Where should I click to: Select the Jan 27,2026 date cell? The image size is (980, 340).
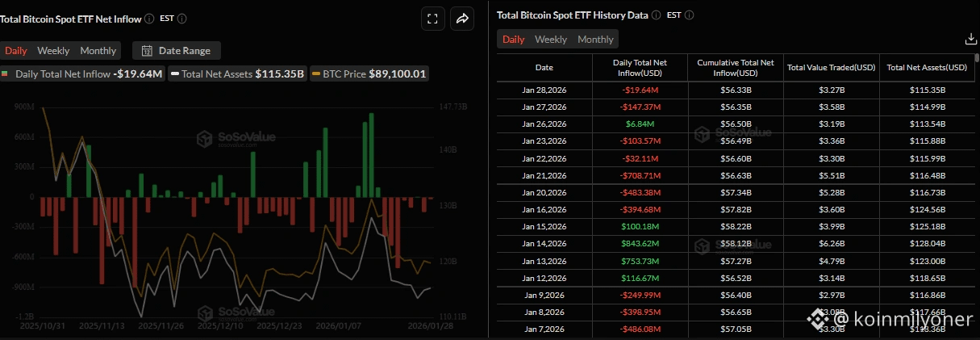pos(544,107)
